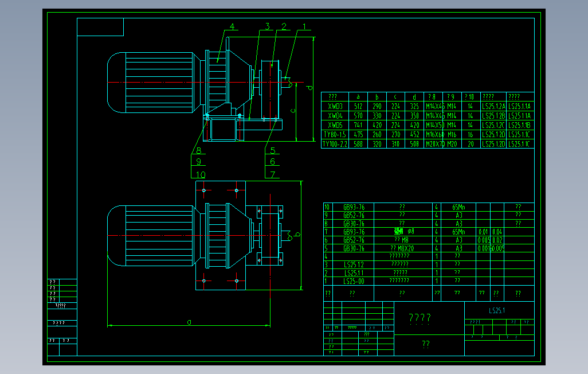Select LS25.12 in the parts list
The image size is (588, 374).
click(354, 265)
